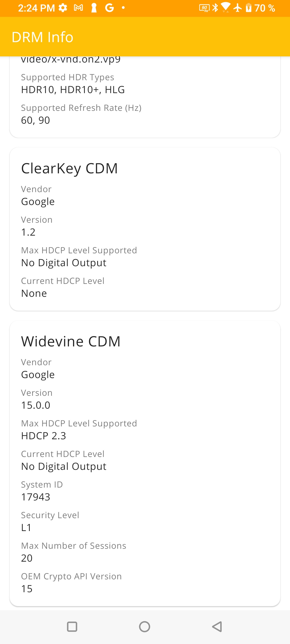Tap the DRM Info title
The width and height of the screenshot is (290, 644).
(x=42, y=37)
